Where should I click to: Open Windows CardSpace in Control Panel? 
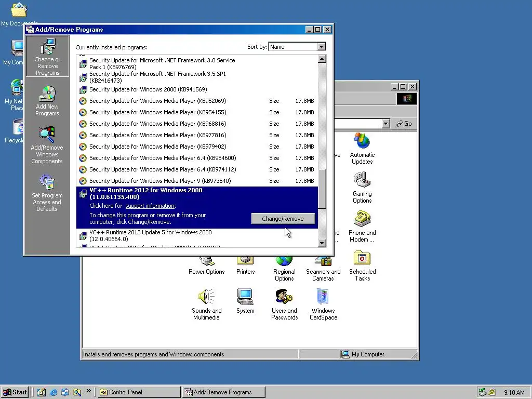coord(323,304)
